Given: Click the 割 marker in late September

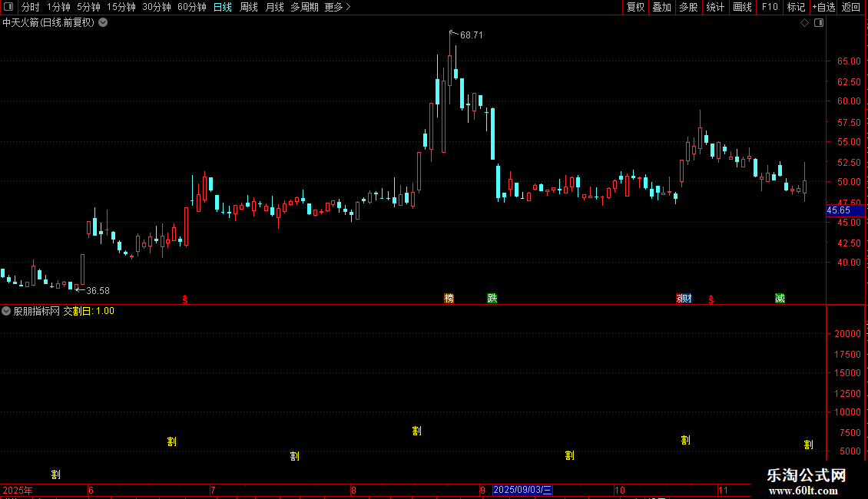Looking at the screenshot, I should (x=570, y=455).
